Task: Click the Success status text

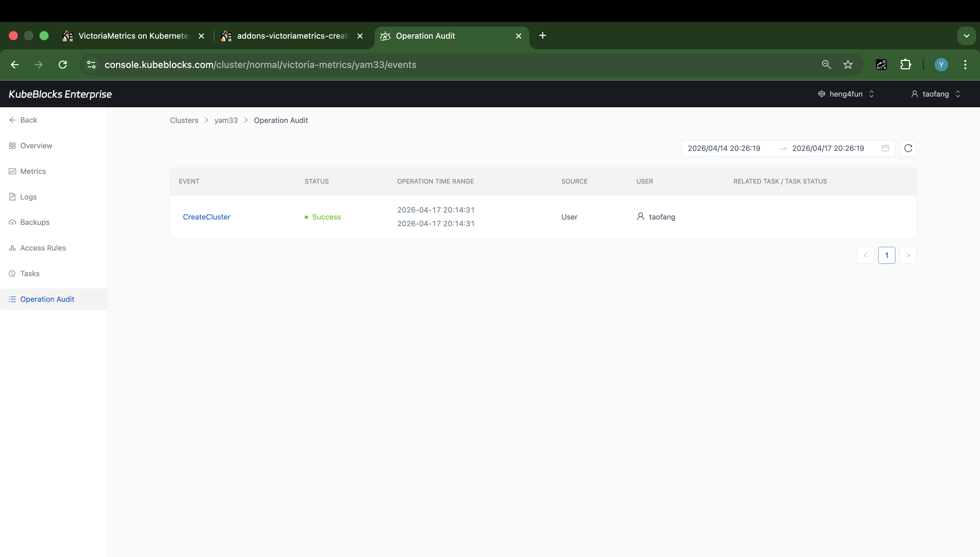Action: [326, 217]
